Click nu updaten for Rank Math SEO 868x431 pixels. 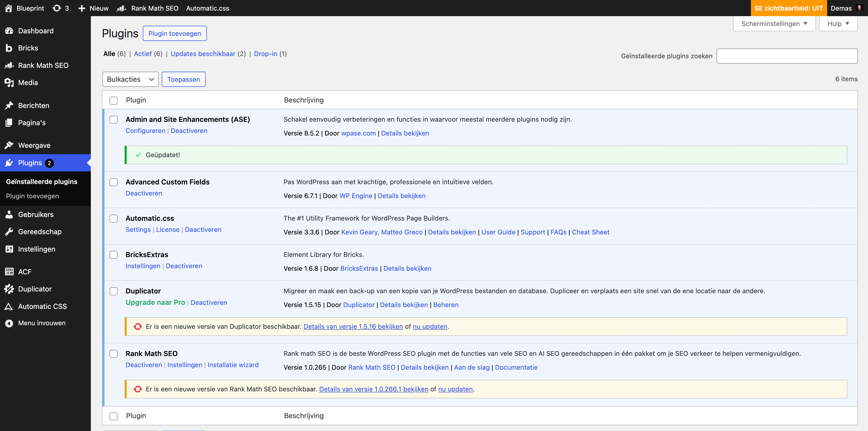tap(455, 389)
